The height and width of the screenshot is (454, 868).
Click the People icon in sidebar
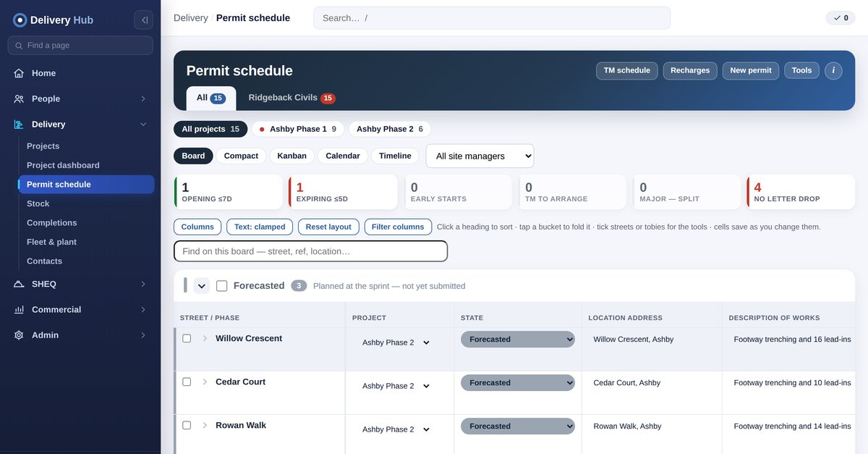pyautogui.click(x=19, y=98)
